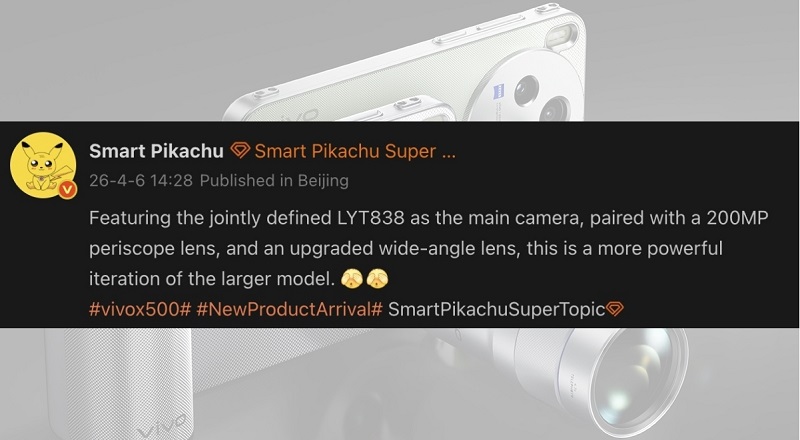Screen dimensions: 800x440
Task: Open the #NewProductArrival# hashtag
Action: pos(289,309)
